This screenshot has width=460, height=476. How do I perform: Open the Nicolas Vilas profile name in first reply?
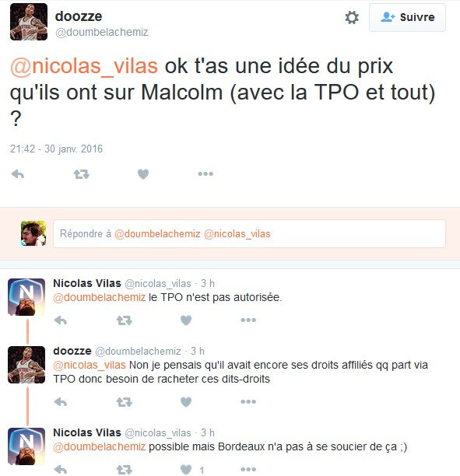tap(87, 283)
